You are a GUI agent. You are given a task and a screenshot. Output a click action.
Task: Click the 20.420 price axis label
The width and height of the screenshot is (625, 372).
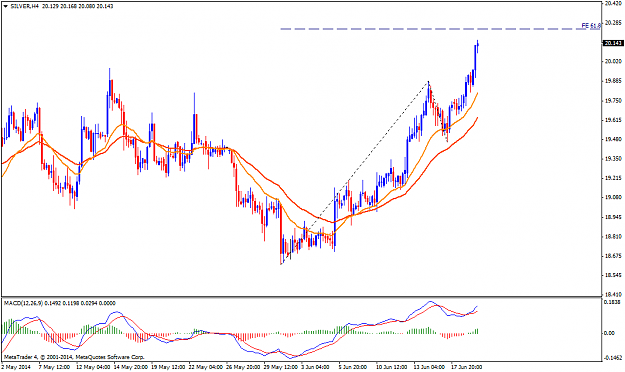613,4
